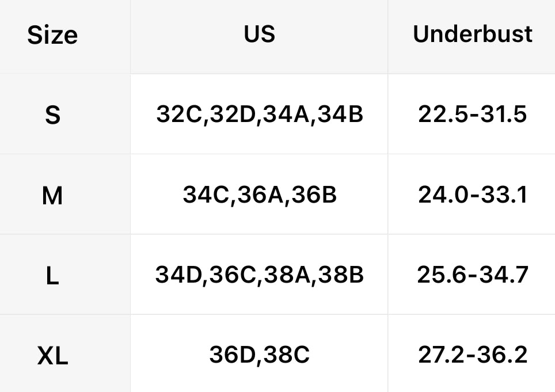The width and height of the screenshot is (555, 392).
Task: Click the Size column header
Action: click(x=52, y=36)
